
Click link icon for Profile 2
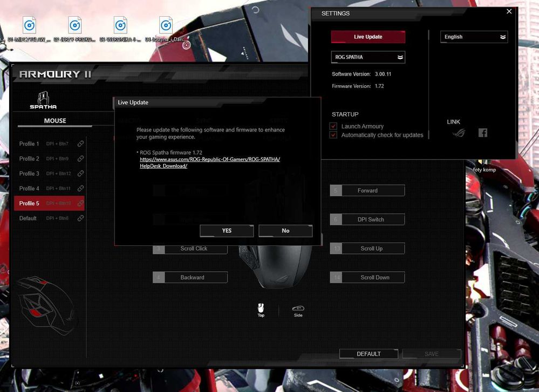80,159
